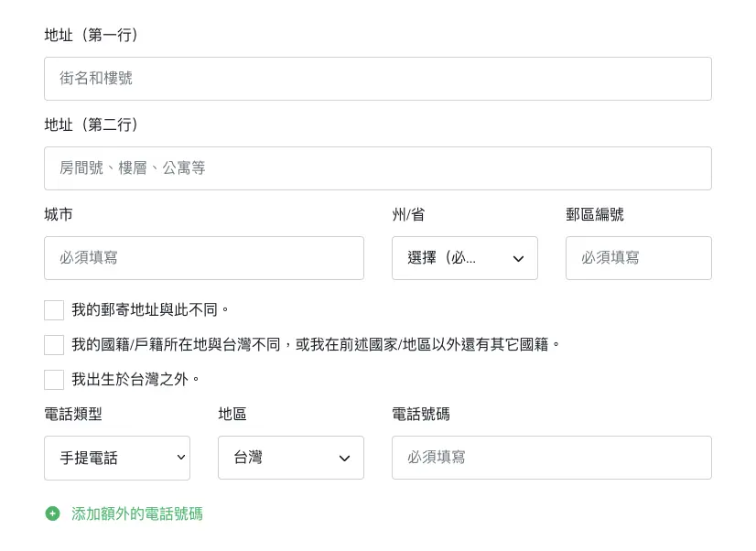The image size is (756, 551).
Task: Click the 地址（第二行） field label
Action: click(x=92, y=124)
